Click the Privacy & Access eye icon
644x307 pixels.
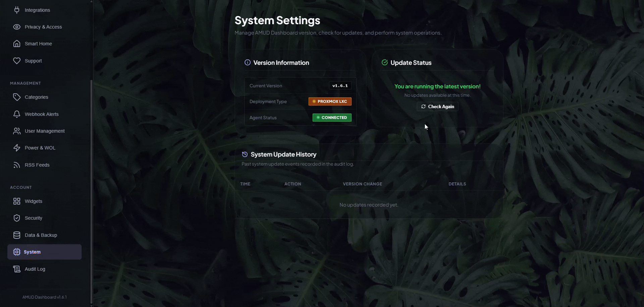[x=17, y=27]
